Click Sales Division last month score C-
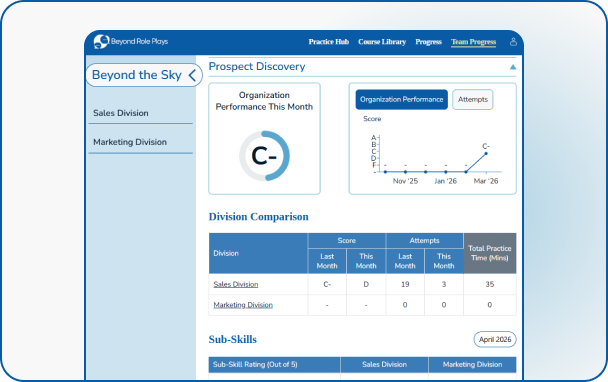 (x=327, y=284)
